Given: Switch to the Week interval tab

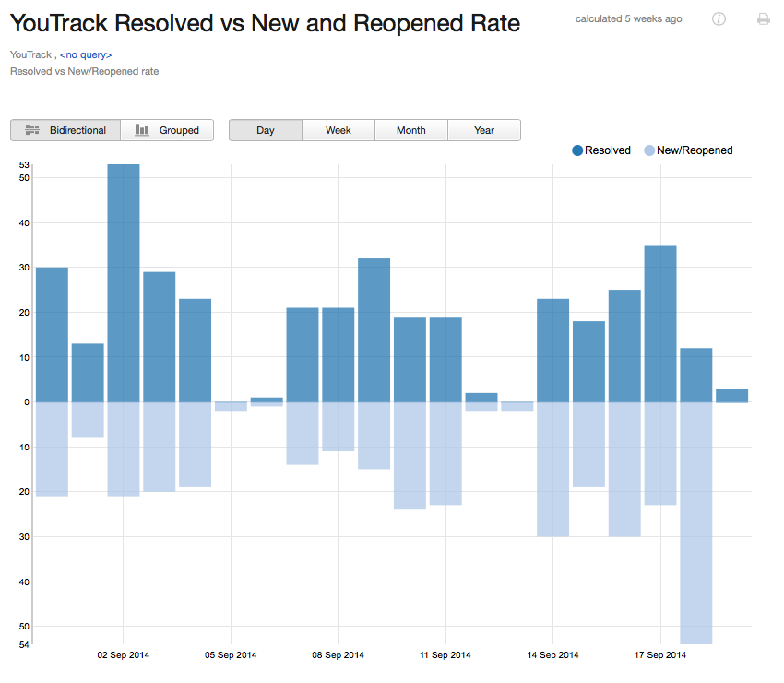Looking at the screenshot, I should click(338, 130).
